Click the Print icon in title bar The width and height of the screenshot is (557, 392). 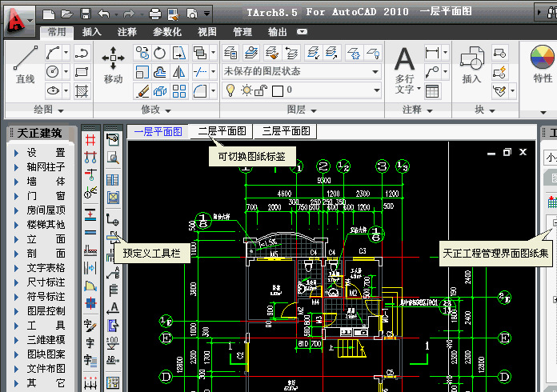[154, 14]
